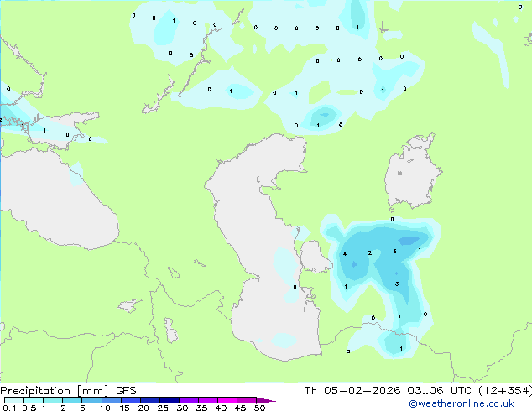Pick the 15–20 mm legend color box
The image size is (532, 411).
(130, 400)
